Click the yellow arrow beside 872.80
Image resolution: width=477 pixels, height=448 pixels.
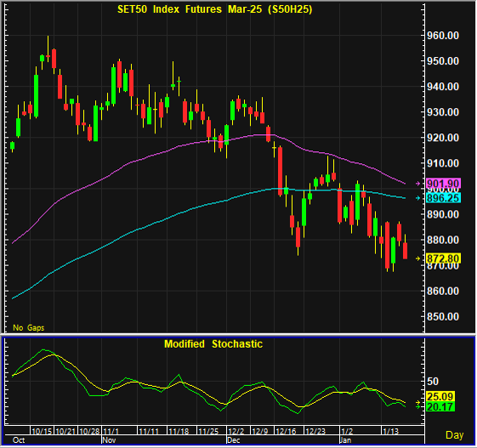pos(418,258)
